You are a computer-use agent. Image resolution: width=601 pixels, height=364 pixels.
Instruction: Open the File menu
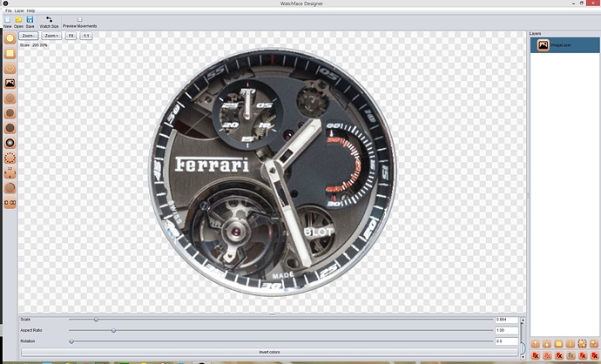click(9, 10)
